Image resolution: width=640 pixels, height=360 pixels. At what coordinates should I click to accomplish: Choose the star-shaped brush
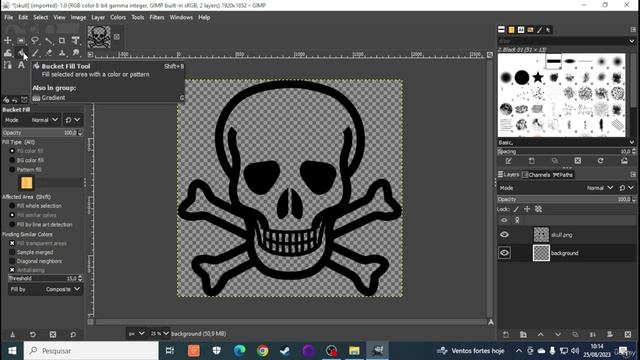click(538, 77)
